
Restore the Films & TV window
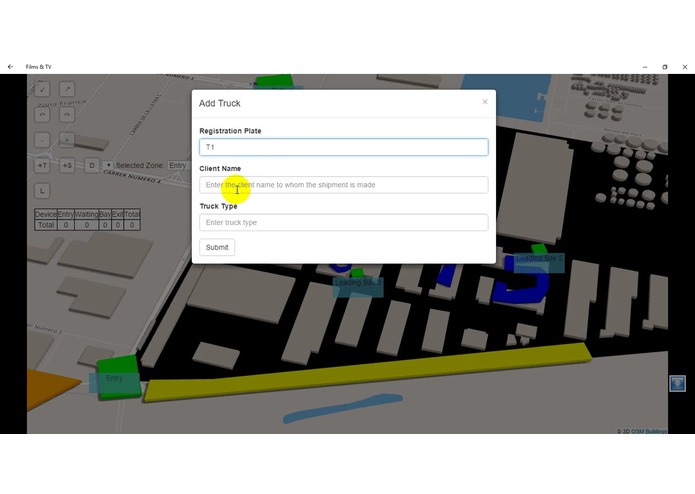[x=665, y=67]
